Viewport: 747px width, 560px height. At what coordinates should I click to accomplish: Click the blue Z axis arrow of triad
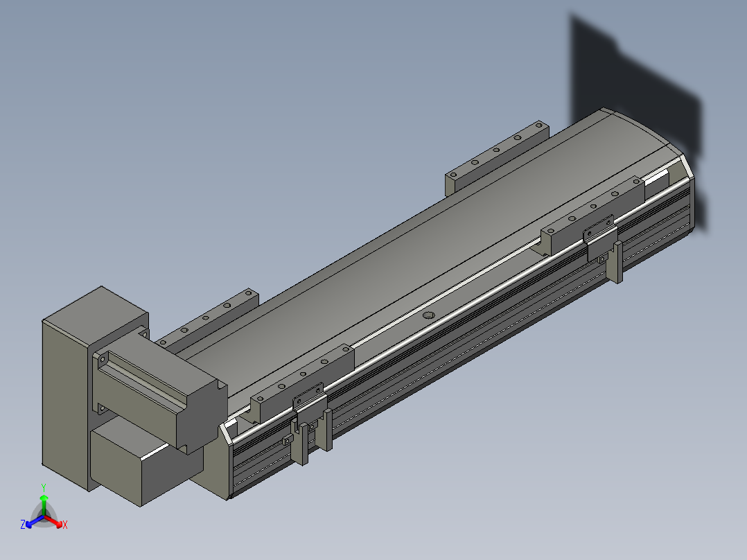tap(35, 522)
